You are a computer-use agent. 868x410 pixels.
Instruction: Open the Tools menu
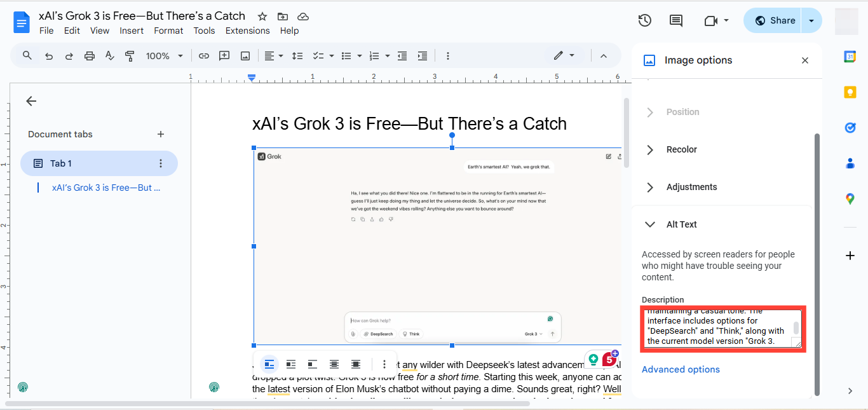[204, 31]
